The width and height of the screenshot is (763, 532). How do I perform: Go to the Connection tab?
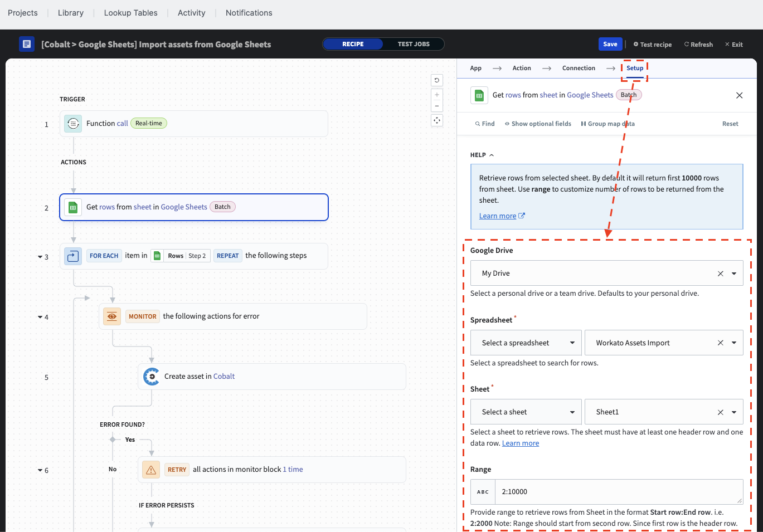[x=579, y=68]
